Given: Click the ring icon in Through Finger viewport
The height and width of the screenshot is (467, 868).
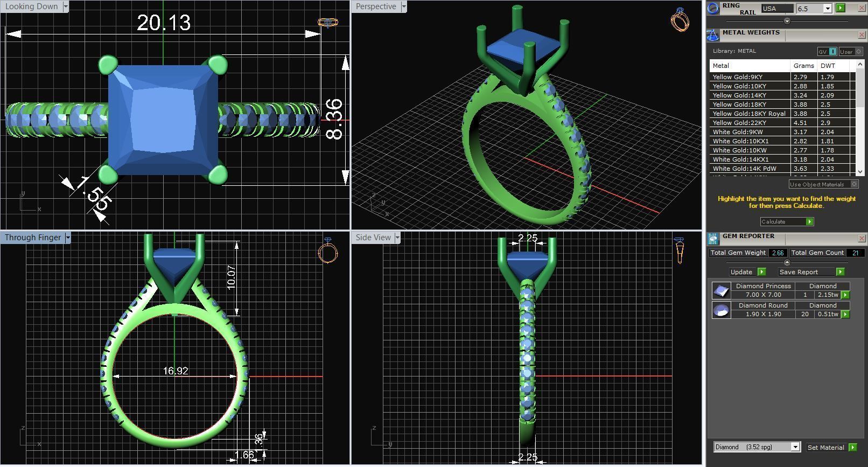Looking at the screenshot, I should coord(327,250).
